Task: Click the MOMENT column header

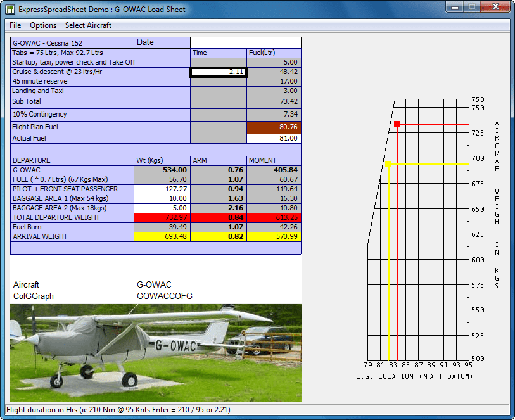Action: [274, 160]
